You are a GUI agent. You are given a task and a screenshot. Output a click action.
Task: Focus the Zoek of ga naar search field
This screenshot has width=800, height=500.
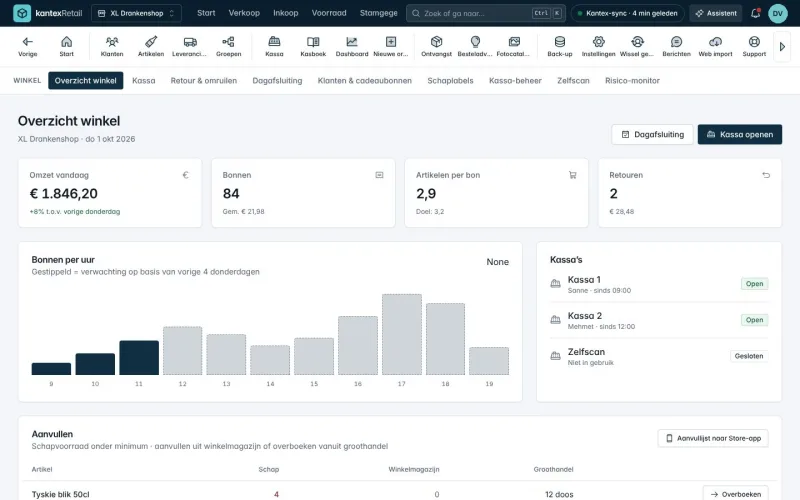[485, 13]
